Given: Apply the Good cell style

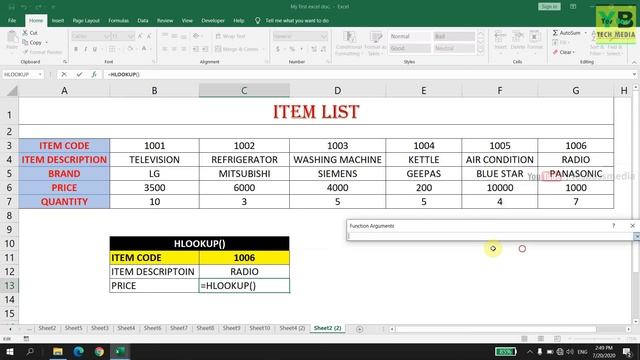Looking at the screenshot, I should (x=410, y=48).
